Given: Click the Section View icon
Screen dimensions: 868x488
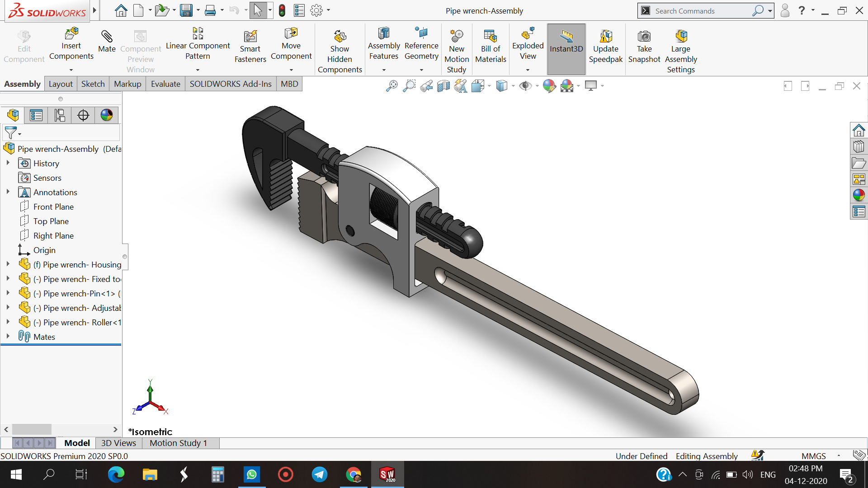Looking at the screenshot, I should (x=443, y=86).
